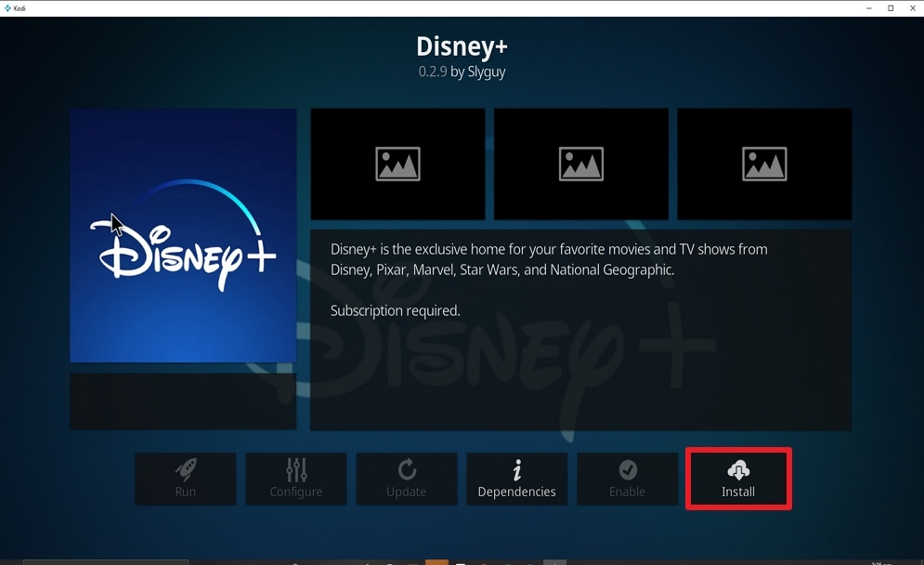Open the first screenshot placeholder
This screenshot has width=924, height=565.
click(x=397, y=164)
